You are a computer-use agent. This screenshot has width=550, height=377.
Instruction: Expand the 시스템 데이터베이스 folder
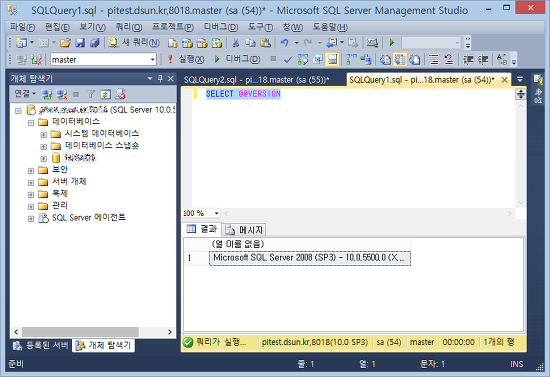43,135
